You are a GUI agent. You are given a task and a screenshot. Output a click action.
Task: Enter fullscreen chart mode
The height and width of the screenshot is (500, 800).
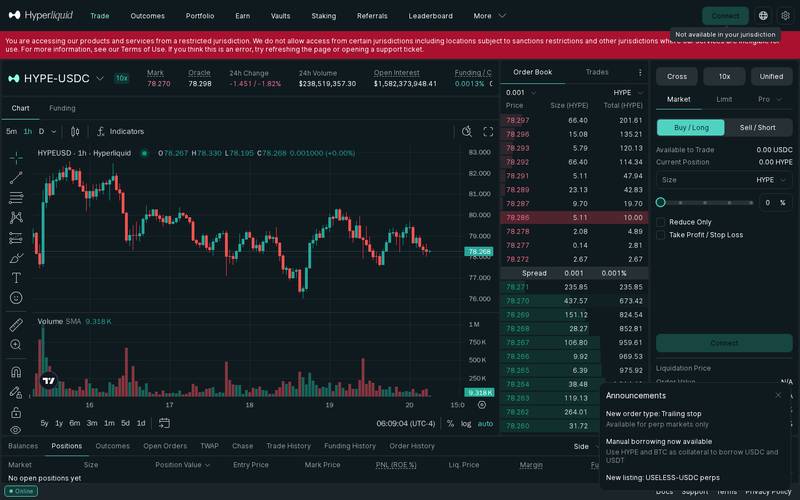point(488,132)
